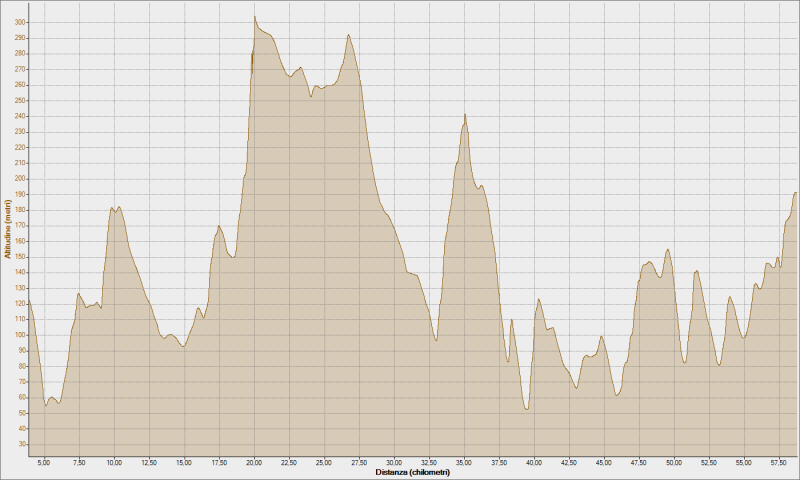Click the 15,00 distance axis label
800x480 pixels.
(x=184, y=463)
